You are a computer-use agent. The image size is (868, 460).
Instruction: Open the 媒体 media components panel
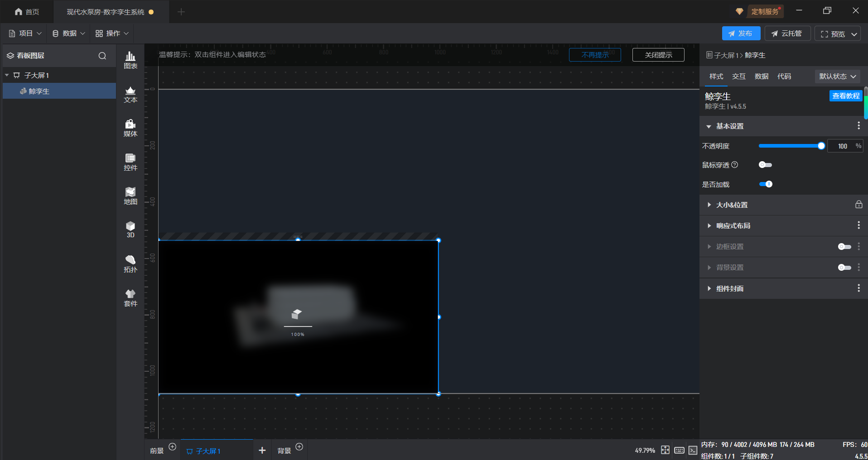tap(130, 128)
